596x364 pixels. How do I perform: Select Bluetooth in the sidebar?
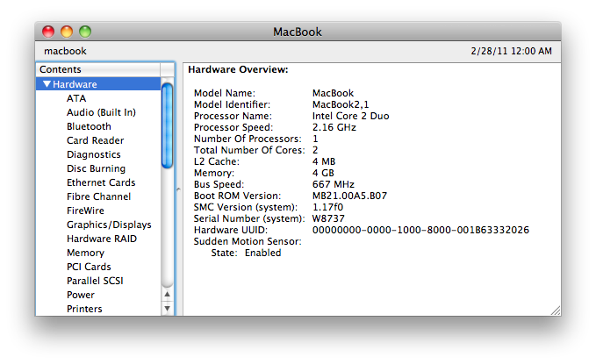tap(89, 126)
